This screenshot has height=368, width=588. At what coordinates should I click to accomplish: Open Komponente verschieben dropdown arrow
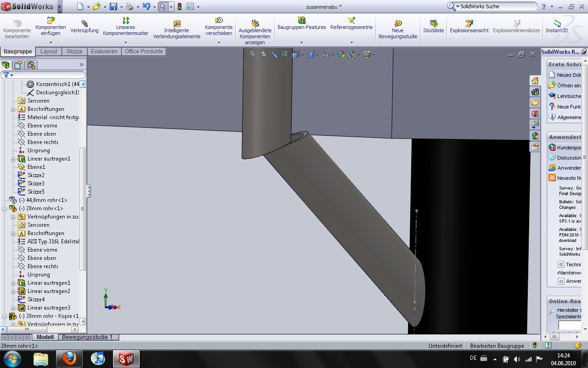tap(219, 42)
